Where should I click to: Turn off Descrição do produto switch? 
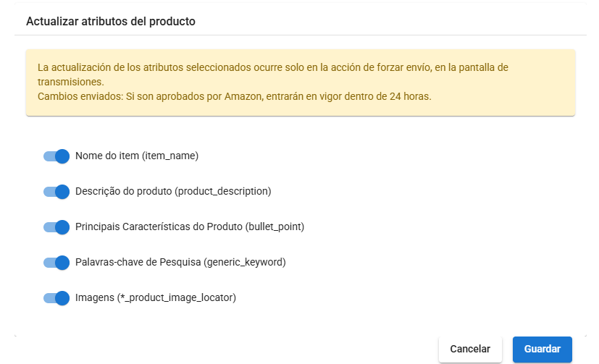56,192
